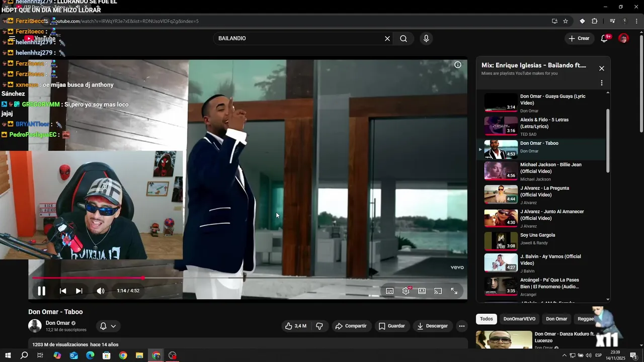
Task: Open Chrome extensions puzzle icon
Action: coord(595,21)
